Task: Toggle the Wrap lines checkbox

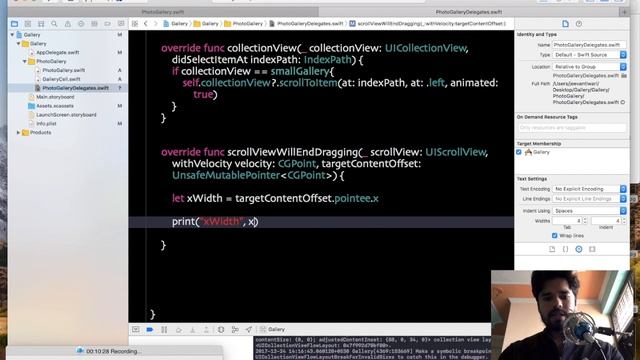Action: (x=554, y=236)
